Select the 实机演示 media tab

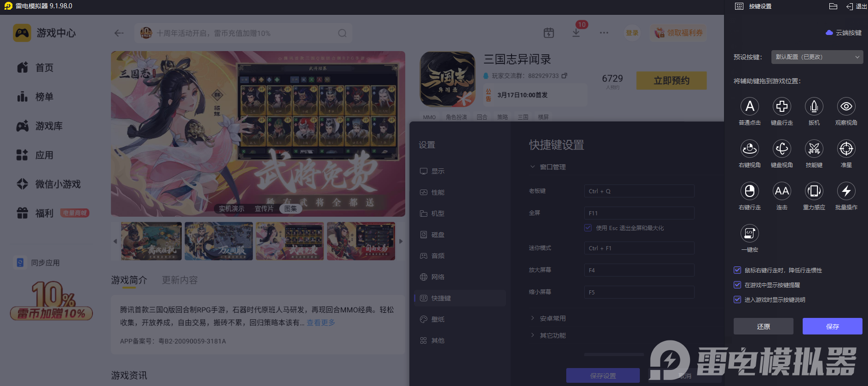click(x=231, y=208)
